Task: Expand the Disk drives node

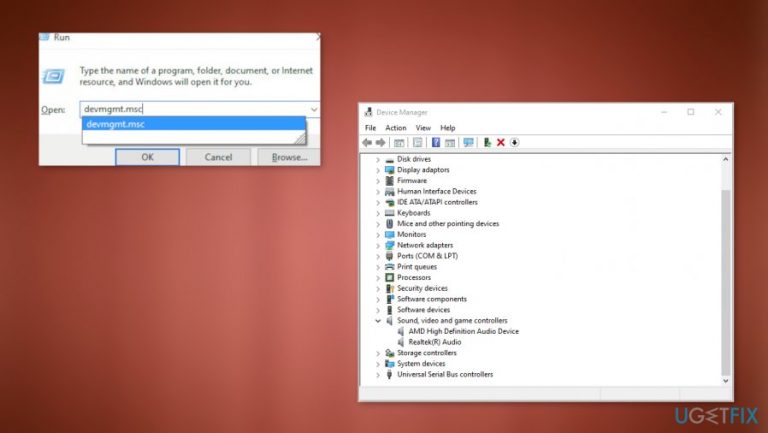Action: click(x=378, y=160)
